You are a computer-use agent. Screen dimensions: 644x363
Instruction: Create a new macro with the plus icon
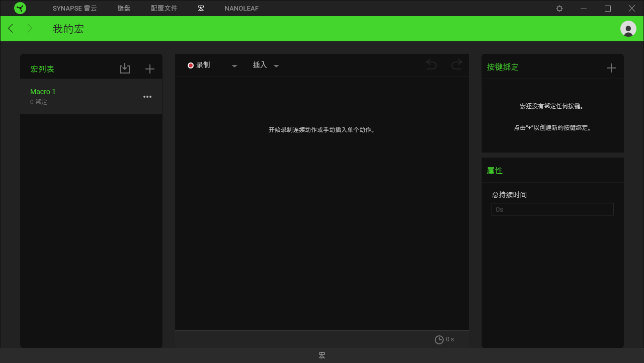[x=149, y=68]
